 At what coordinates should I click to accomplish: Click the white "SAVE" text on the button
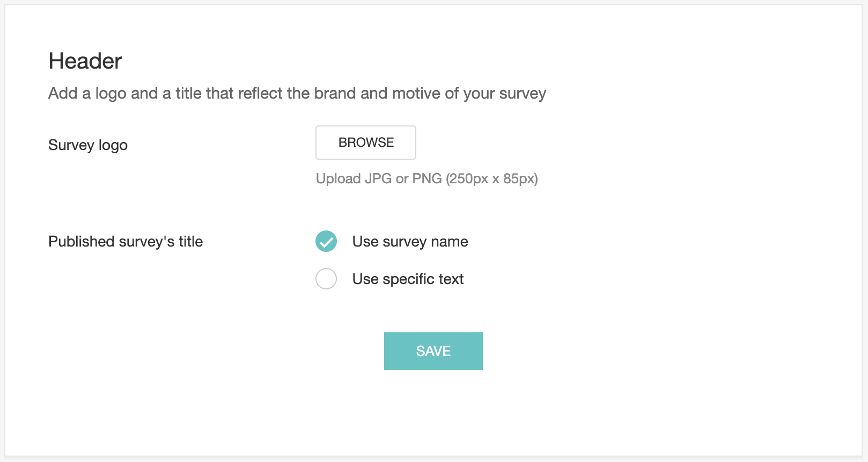(x=433, y=351)
